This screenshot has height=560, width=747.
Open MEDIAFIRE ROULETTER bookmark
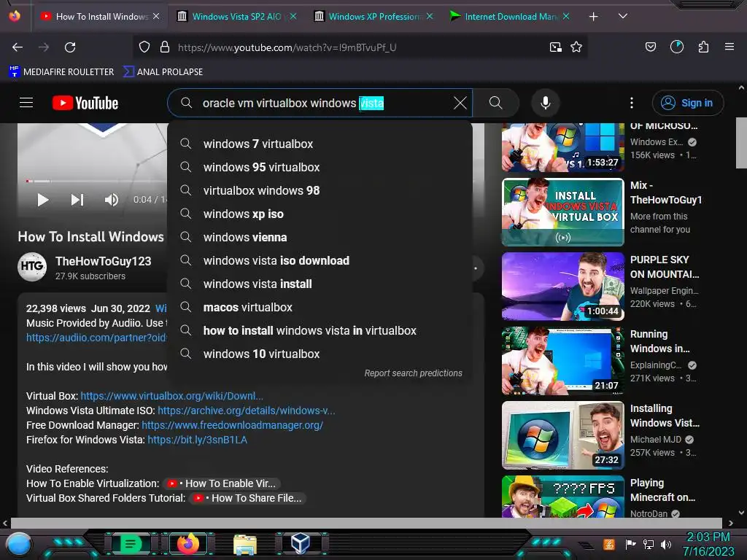61,72
